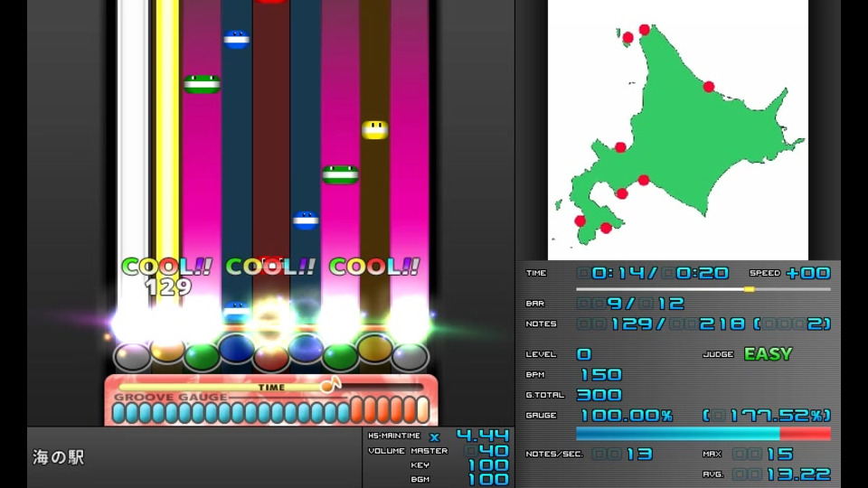Click the song title 海の駅
Image resolution: width=868 pixels, height=488 pixels.
pos(59,457)
